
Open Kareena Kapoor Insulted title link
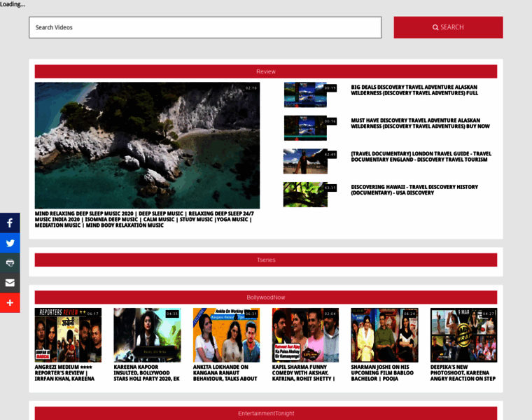pyautogui.click(x=146, y=372)
